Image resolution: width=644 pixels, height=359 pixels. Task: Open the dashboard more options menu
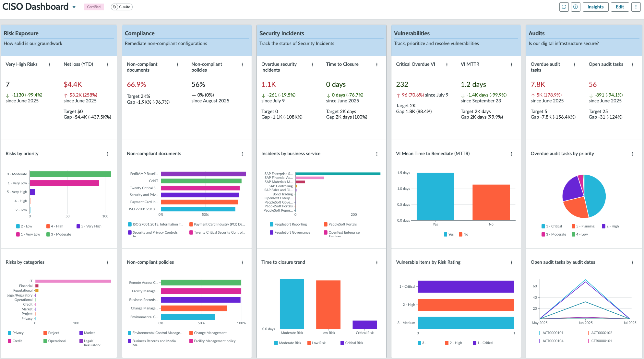click(x=636, y=7)
